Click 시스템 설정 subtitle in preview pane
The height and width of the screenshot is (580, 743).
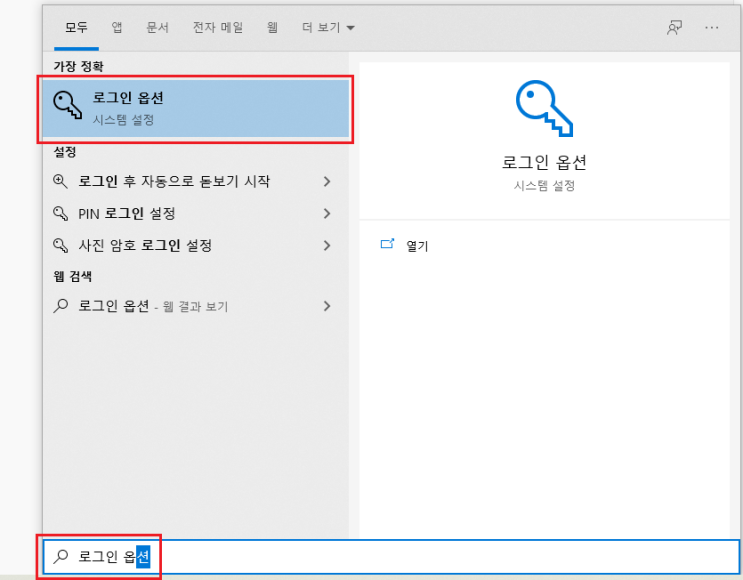544,185
